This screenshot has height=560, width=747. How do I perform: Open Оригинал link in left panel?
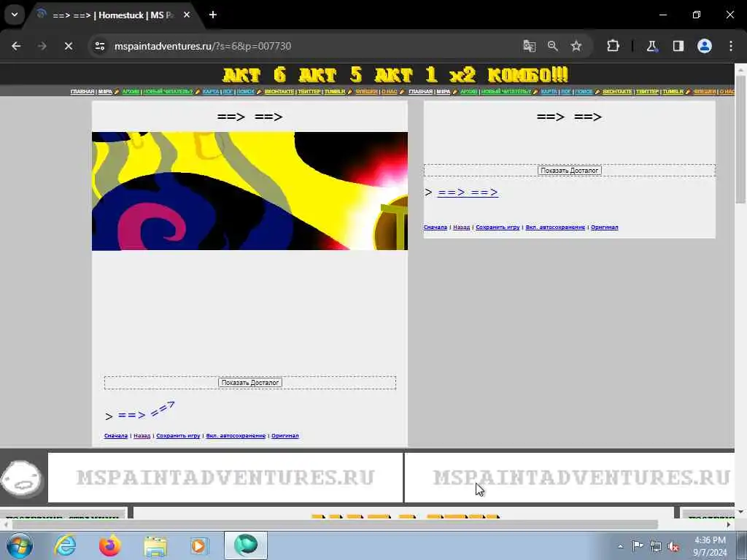coord(285,436)
